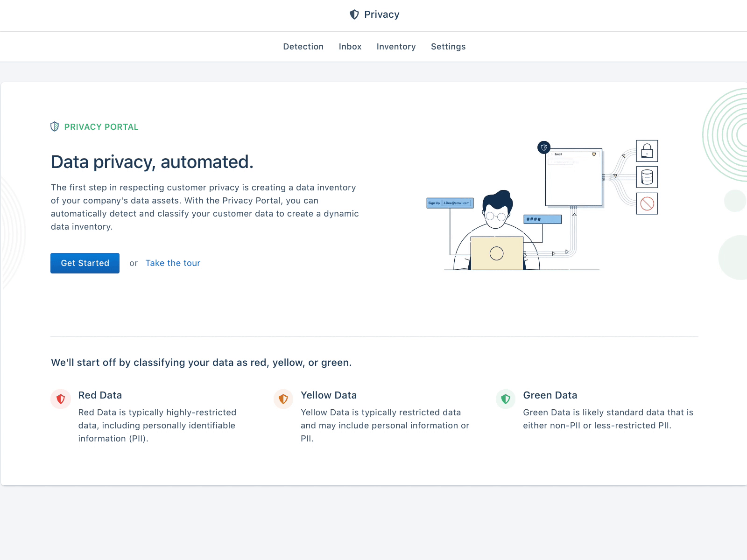
Task: Click the masked #### field in the illustration
Action: pos(543,218)
